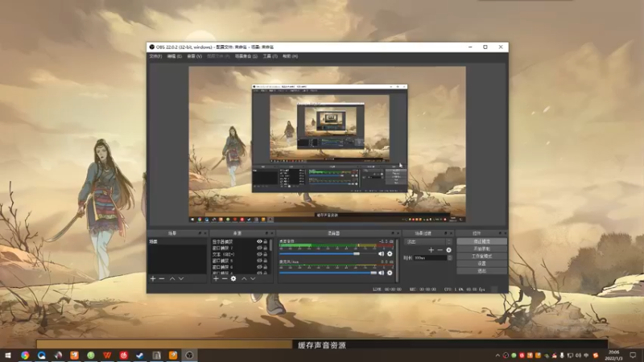Lock the Window Capture 5 source
Image resolution: width=644 pixels, height=362 pixels.
tap(266, 261)
